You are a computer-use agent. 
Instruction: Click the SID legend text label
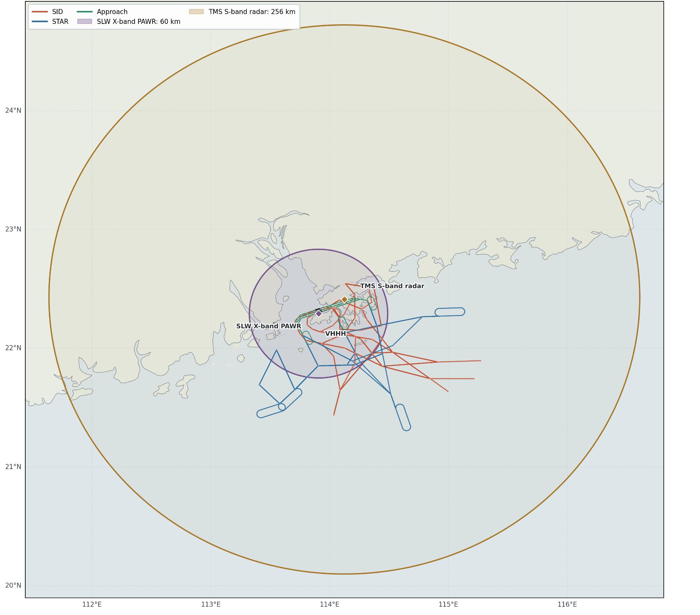pyautogui.click(x=57, y=12)
